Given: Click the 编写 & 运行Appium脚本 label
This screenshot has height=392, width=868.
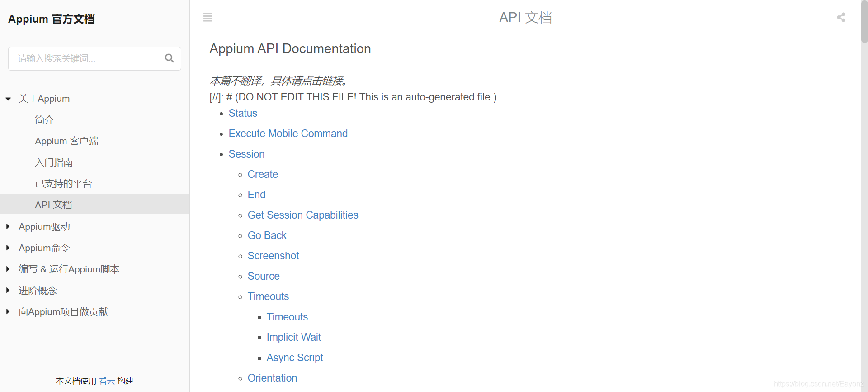Looking at the screenshot, I should coord(69,269).
